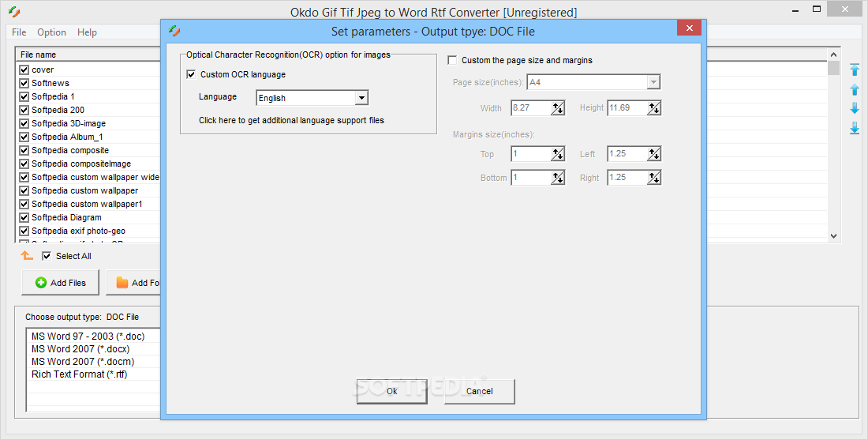This screenshot has width=868, height=440.
Task: Move selected file to top of list
Action: 855,70
